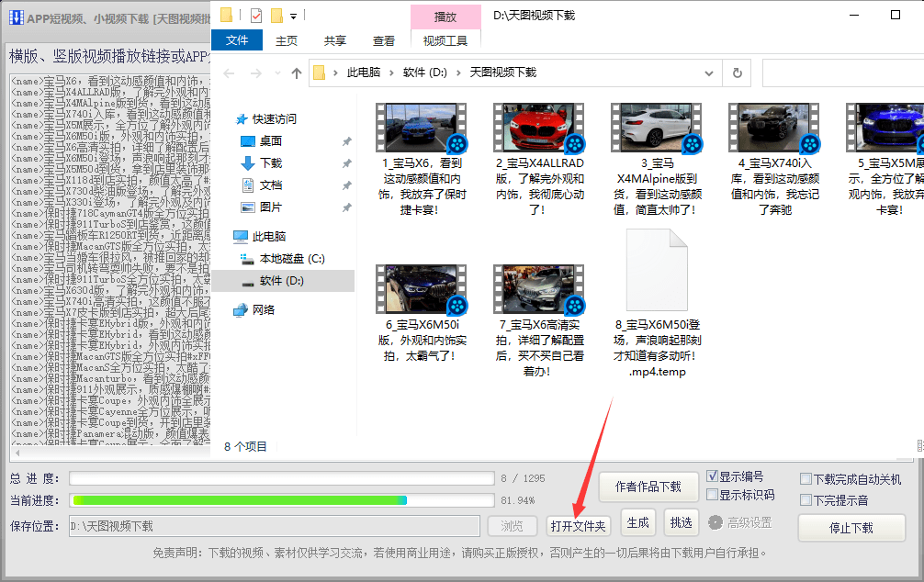Click 此电脑 in the address bar breadcrumb
Viewport: 924px width, 582px height.
pos(364,73)
